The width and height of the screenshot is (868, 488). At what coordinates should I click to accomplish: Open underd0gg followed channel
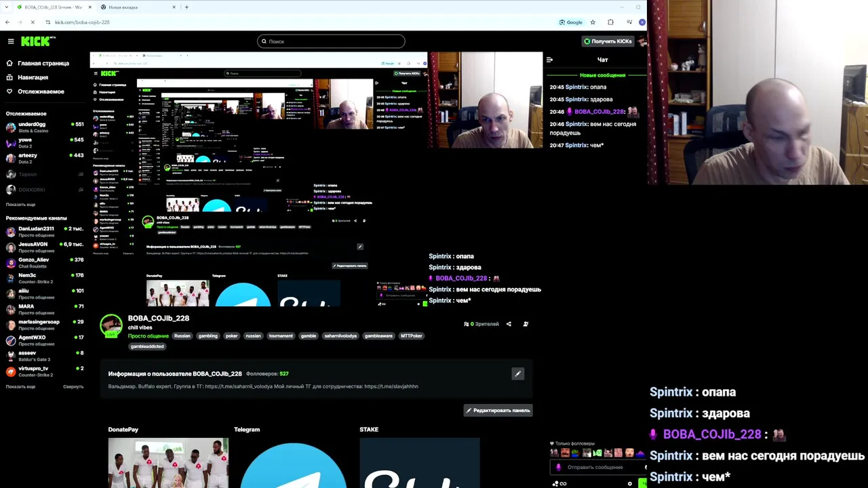click(x=44, y=127)
